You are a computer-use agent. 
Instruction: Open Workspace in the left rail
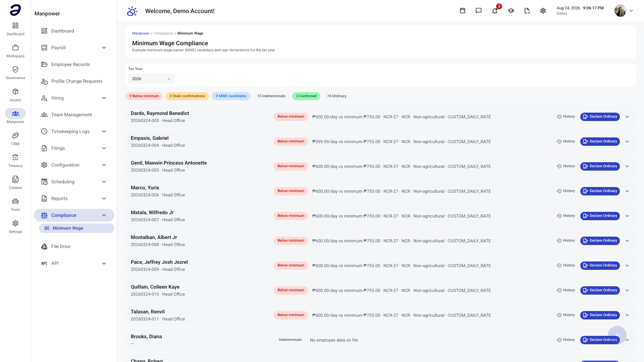pyautogui.click(x=15, y=51)
